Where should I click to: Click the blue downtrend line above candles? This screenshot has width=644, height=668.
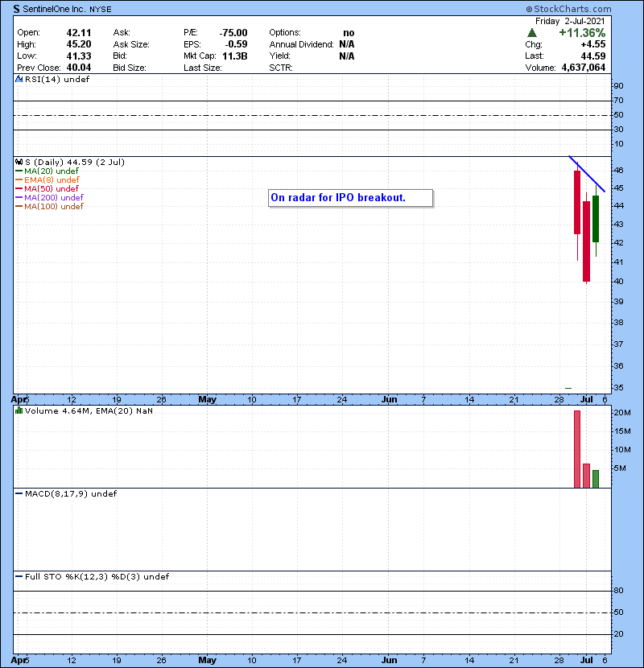tap(587, 174)
